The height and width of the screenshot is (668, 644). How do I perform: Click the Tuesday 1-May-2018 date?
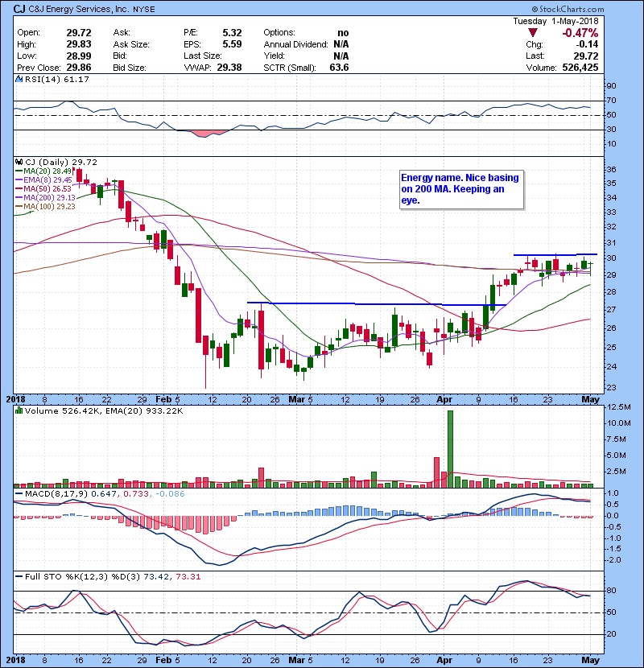tap(555, 21)
